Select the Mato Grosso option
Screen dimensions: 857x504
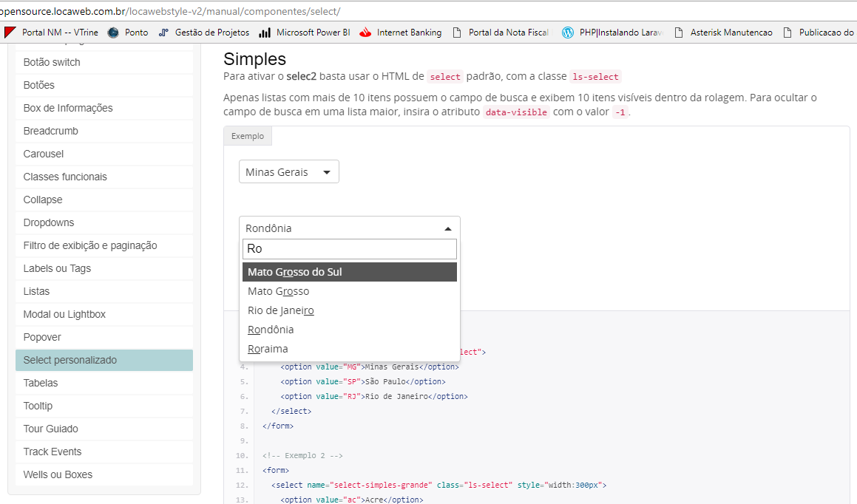349,291
